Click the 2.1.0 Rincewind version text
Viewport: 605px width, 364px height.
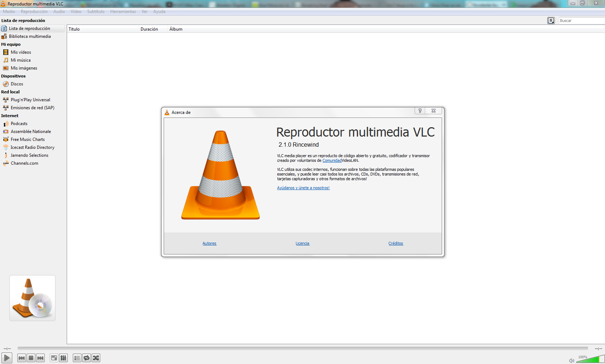[x=299, y=145]
